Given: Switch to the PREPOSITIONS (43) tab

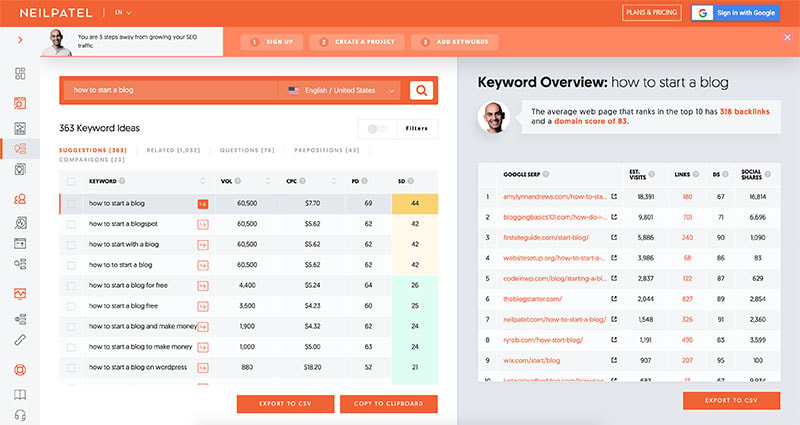Looking at the screenshot, I should (327, 150).
